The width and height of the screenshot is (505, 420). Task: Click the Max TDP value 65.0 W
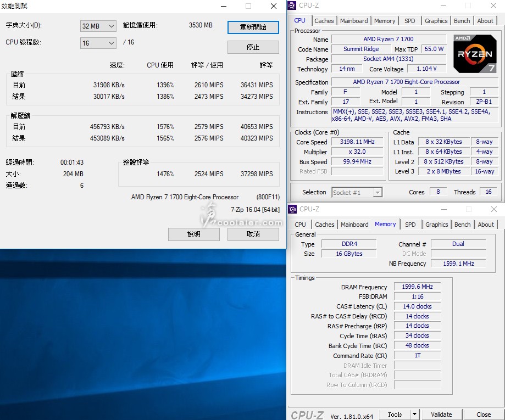pyautogui.click(x=434, y=49)
